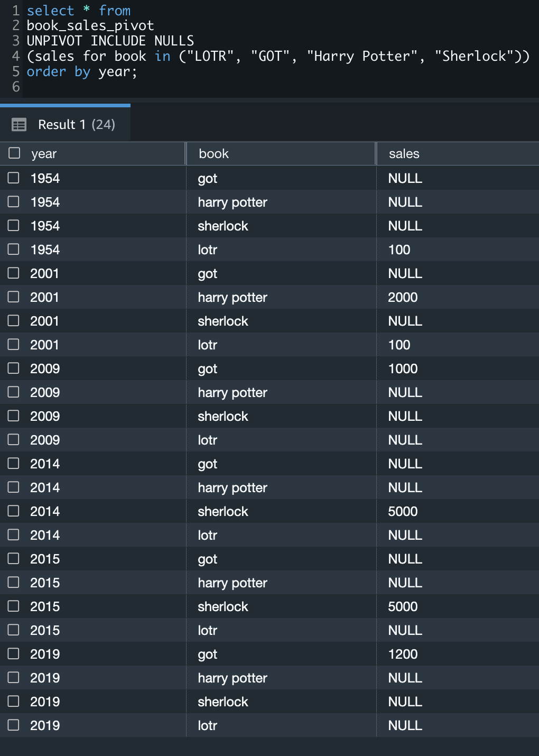Sort by the year column header
The height and width of the screenshot is (756, 539).
point(44,154)
